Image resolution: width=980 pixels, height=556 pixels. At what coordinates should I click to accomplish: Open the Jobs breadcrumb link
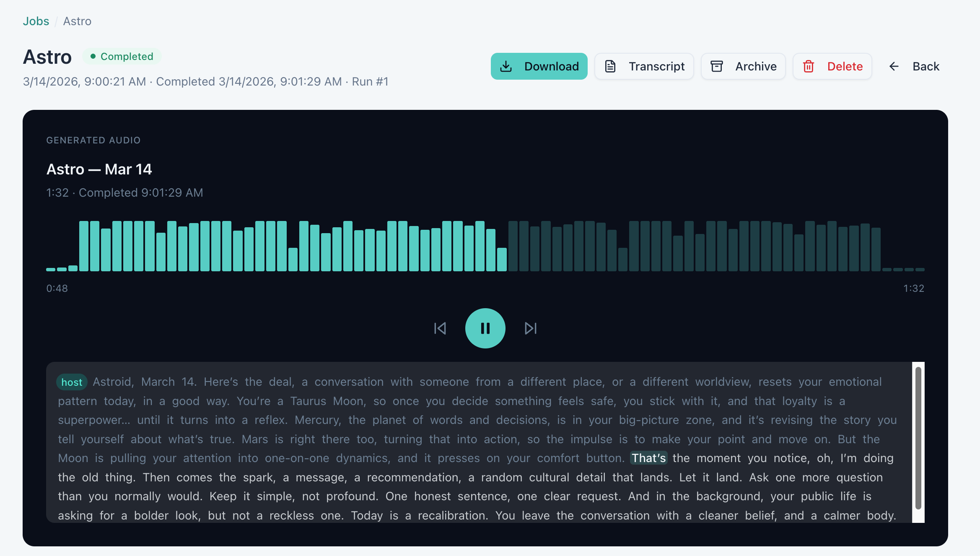[x=36, y=21]
